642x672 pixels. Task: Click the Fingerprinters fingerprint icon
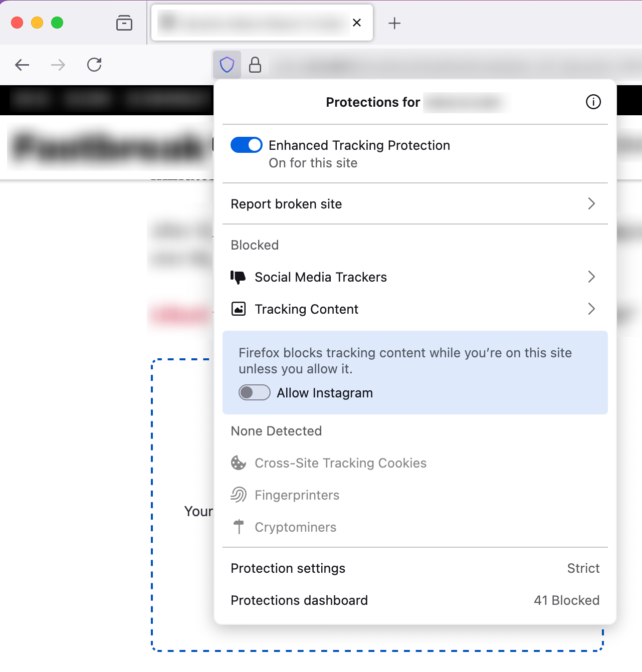pyautogui.click(x=238, y=495)
